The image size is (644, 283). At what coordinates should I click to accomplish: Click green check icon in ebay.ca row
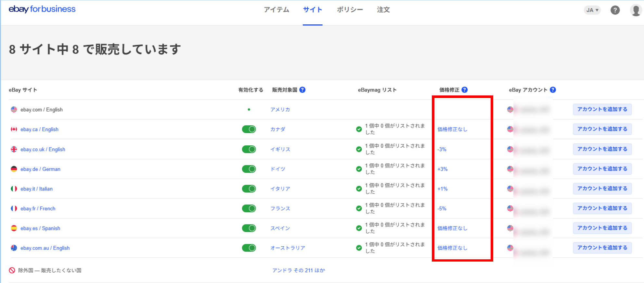(359, 129)
